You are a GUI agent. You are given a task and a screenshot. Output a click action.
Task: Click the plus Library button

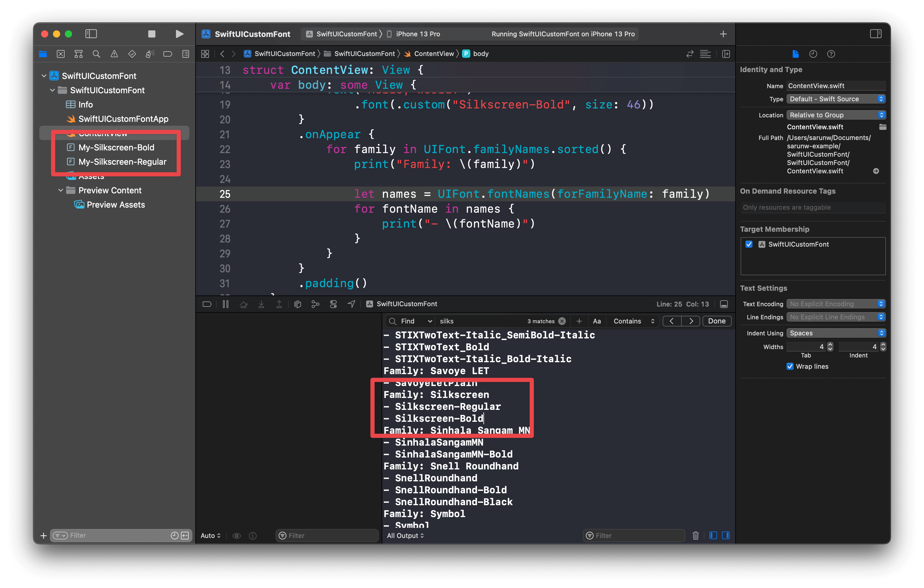click(723, 34)
